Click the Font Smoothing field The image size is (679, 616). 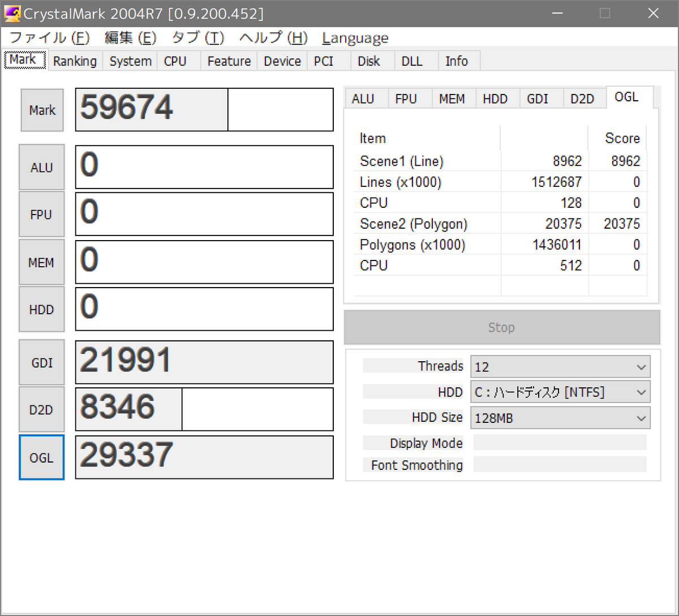(x=560, y=465)
